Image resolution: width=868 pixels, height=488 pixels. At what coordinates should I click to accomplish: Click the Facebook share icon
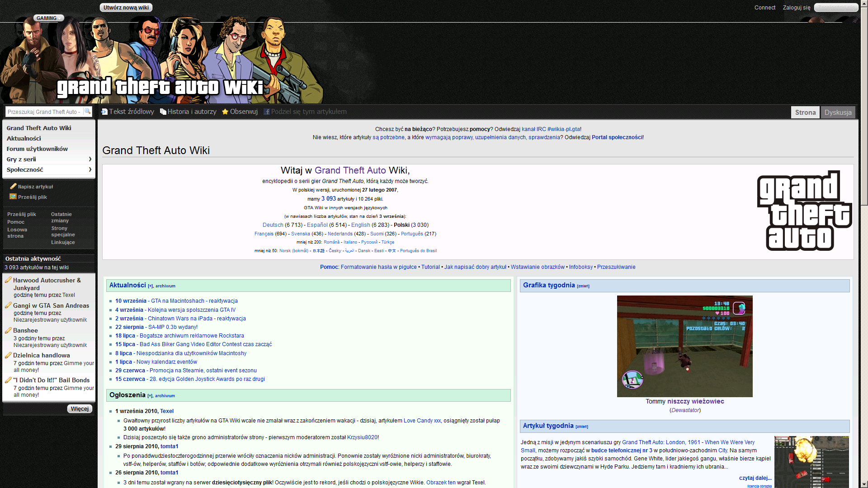[x=267, y=112]
